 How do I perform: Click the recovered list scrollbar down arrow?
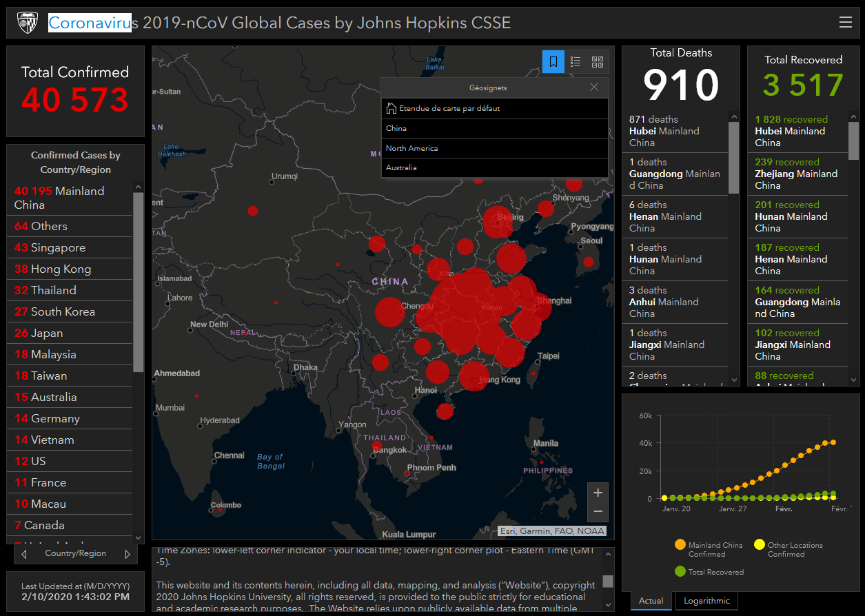click(854, 380)
